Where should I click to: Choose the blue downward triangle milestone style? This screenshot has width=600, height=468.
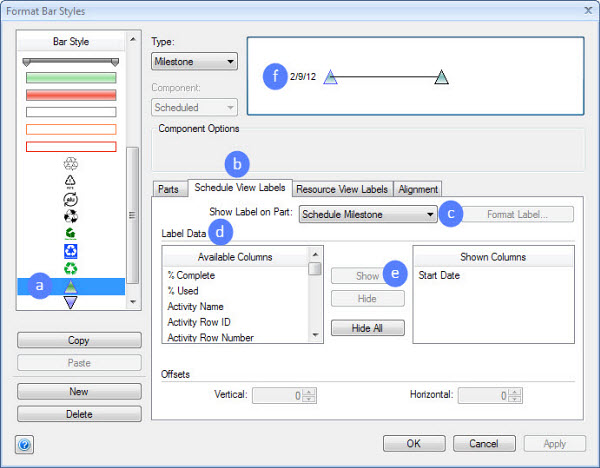pyautogui.click(x=70, y=302)
